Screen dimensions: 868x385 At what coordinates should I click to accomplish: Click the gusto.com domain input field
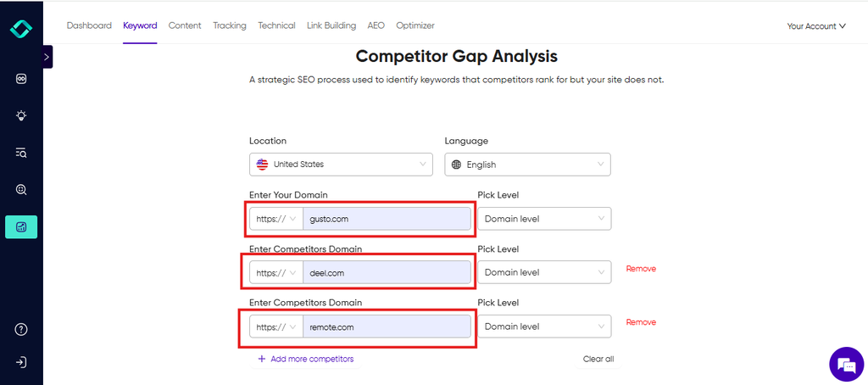[x=387, y=219]
